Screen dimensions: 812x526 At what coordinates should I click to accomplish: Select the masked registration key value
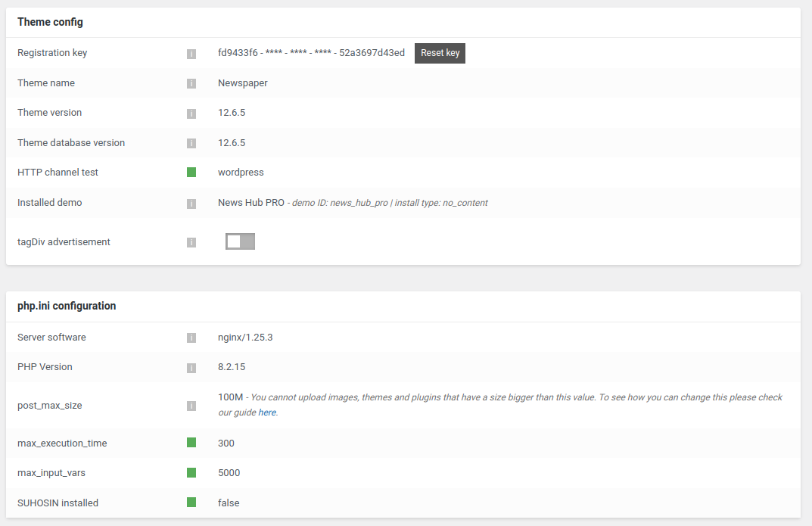(x=311, y=53)
